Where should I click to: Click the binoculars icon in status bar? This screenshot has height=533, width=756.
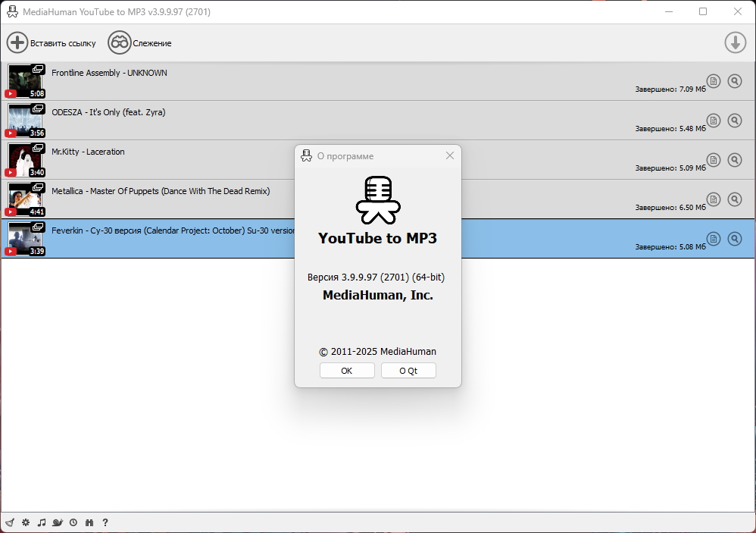tap(89, 522)
